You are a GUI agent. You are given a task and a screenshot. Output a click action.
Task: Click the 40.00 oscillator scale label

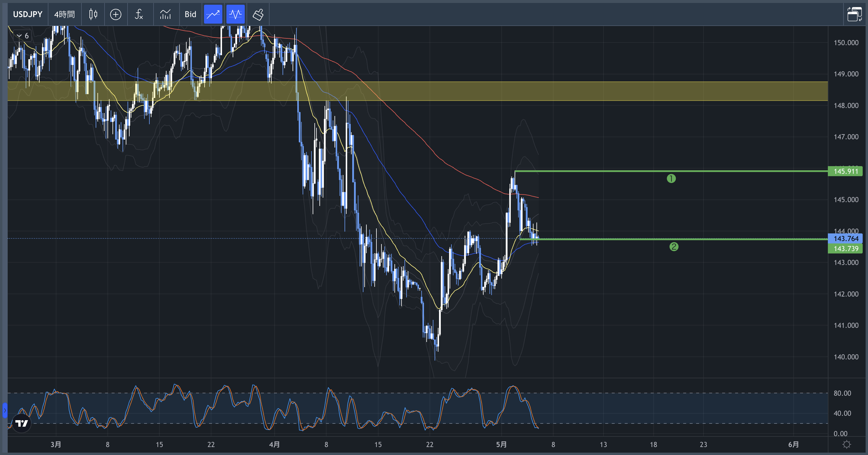842,413
